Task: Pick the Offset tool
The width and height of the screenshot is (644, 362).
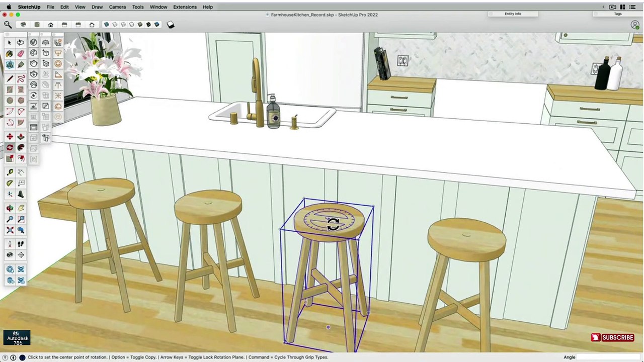Action: [21, 158]
